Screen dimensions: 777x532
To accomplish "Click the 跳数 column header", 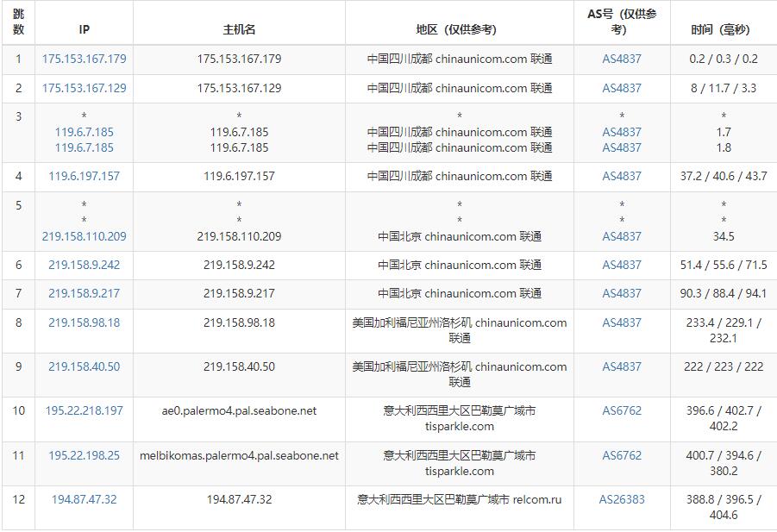I will tap(18, 22).
